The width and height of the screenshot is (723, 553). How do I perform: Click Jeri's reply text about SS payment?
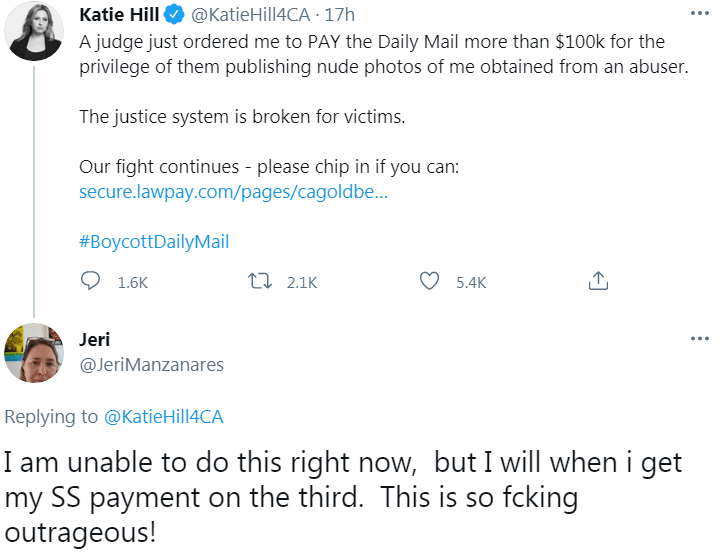pos(342,495)
